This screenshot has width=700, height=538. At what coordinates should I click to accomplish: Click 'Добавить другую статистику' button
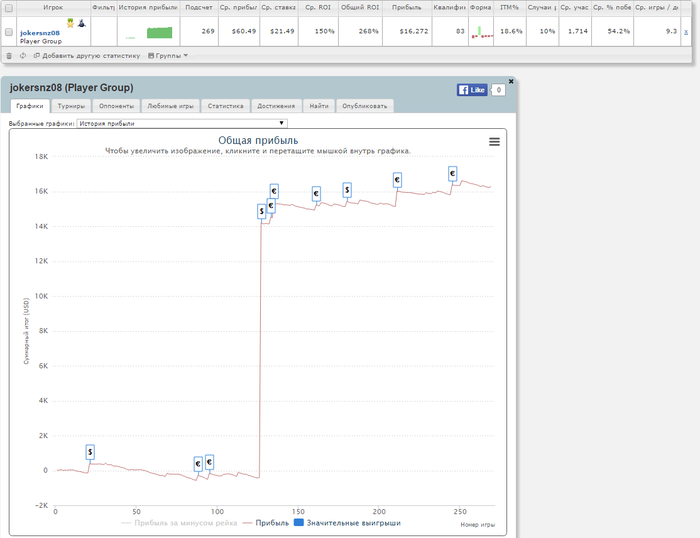87,56
